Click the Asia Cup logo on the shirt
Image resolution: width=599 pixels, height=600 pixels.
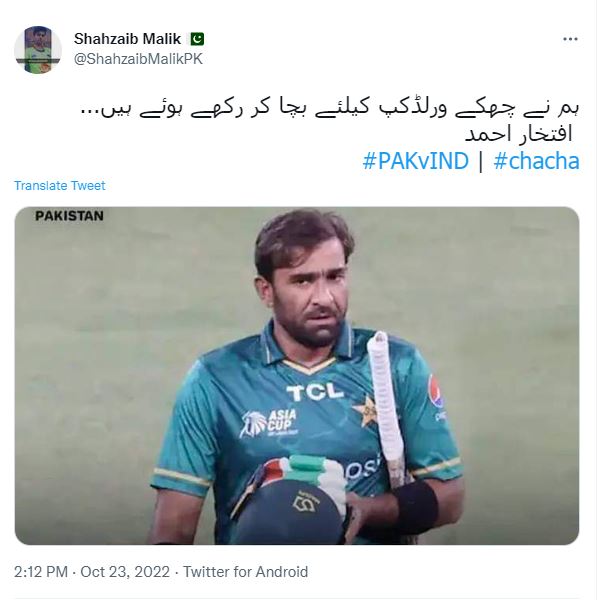point(268,424)
